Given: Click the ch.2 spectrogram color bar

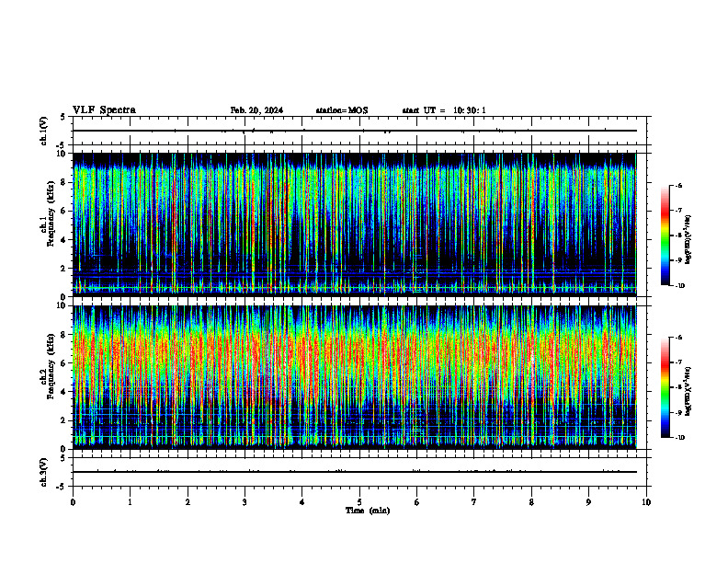Looking at the screenshot, I should click(665, 387).
